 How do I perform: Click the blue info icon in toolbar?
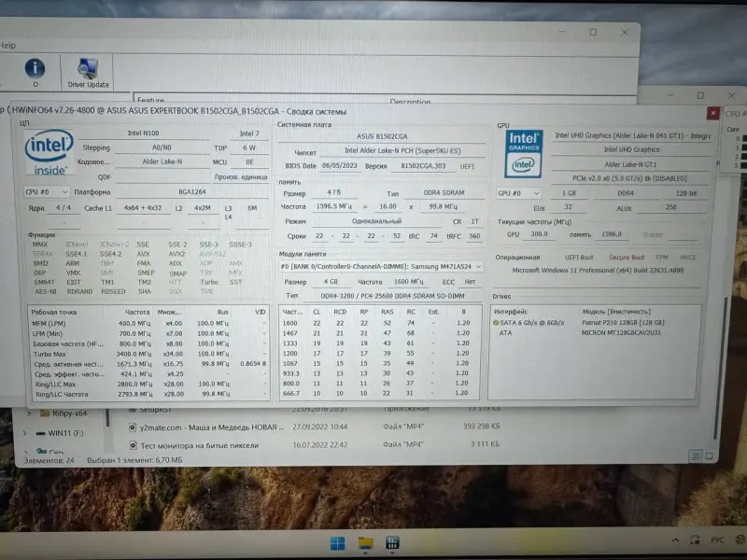[35, 68]
